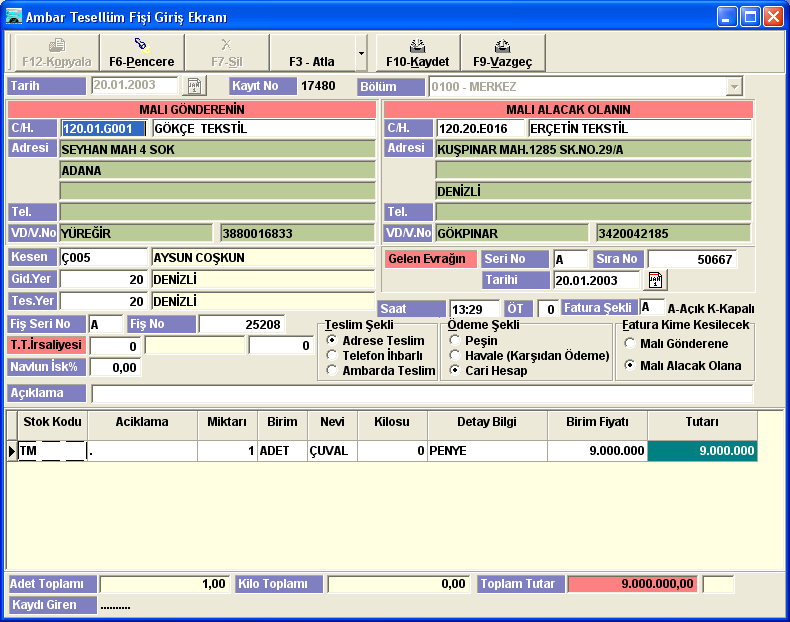Screen dimensions: 790x622
Task: Click the row indicator arrow of the TM row
Action: pyautogui.click(x=12, y=451)
